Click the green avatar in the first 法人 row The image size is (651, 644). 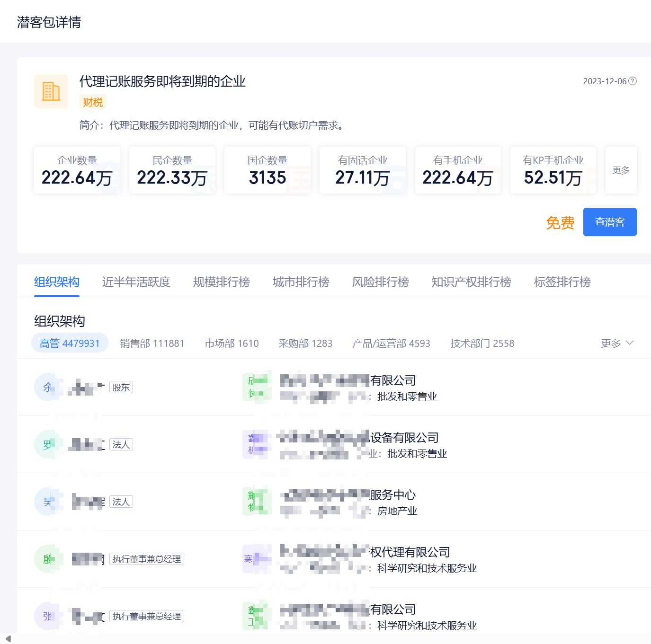click(x=46, y=444)
